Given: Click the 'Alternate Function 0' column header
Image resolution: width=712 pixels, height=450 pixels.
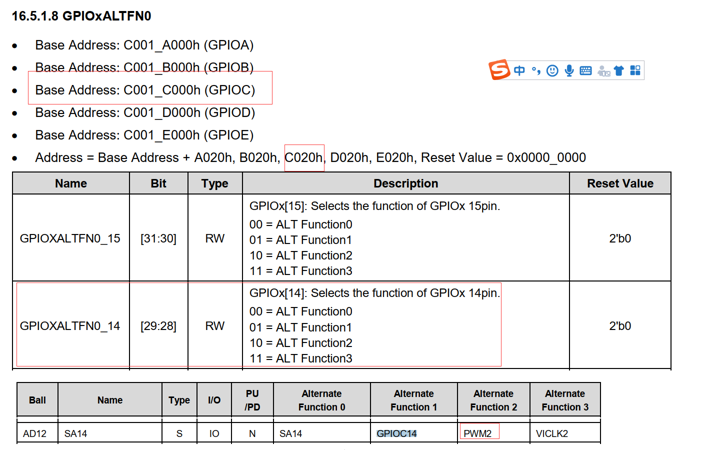Looking at the screenshot, I should click(321, 400).
